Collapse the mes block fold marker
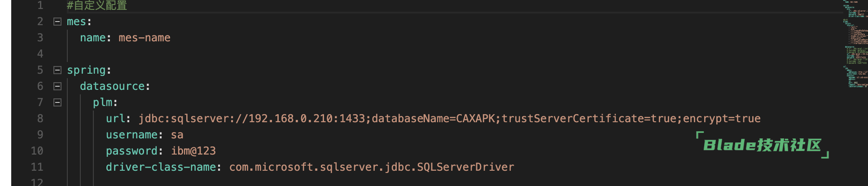This screenshot has height=186, width=868. [x=57, y=22]
